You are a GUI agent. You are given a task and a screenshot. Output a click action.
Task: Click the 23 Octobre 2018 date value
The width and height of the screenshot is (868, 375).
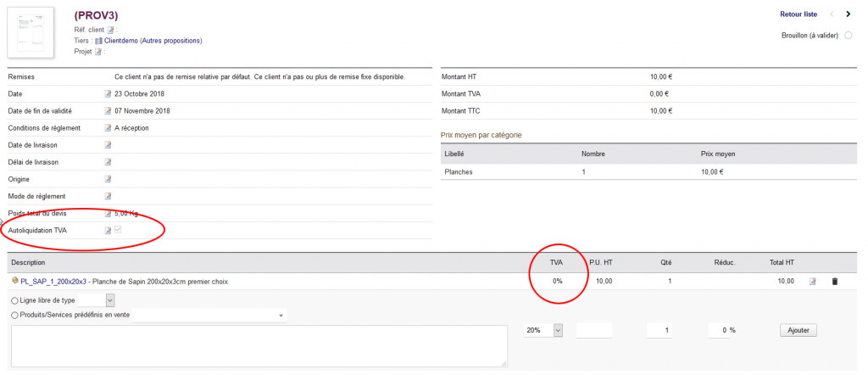tap(140, 94)
